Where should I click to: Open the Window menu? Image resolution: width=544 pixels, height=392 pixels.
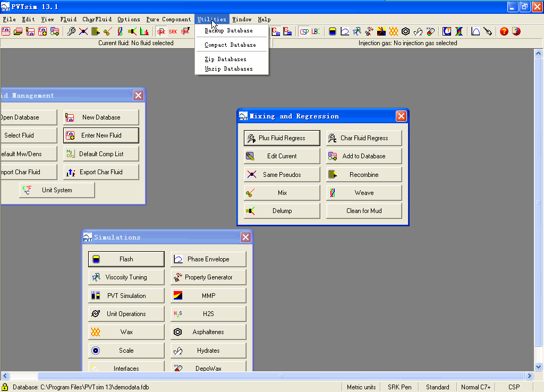[242, 20]
